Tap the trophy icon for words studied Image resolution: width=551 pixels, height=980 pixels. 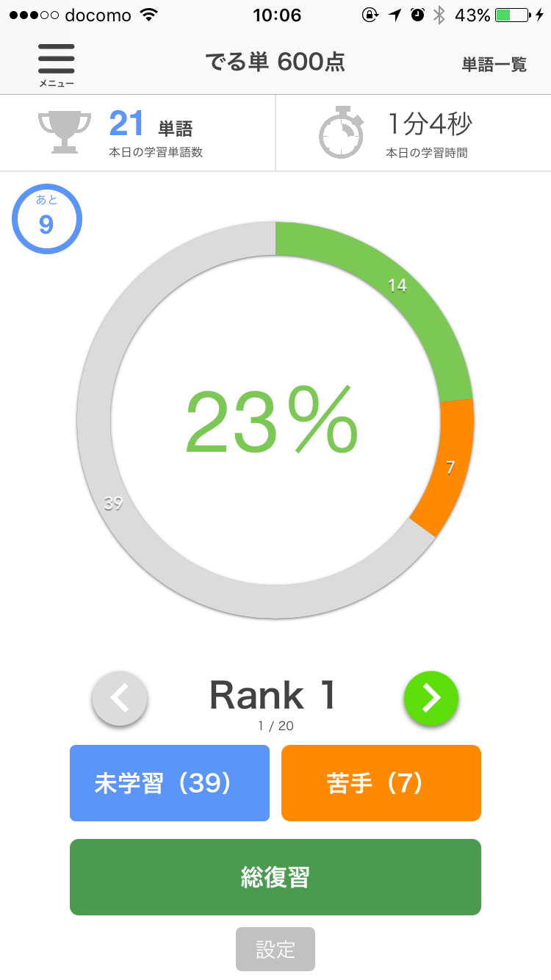tap(65, 131)
